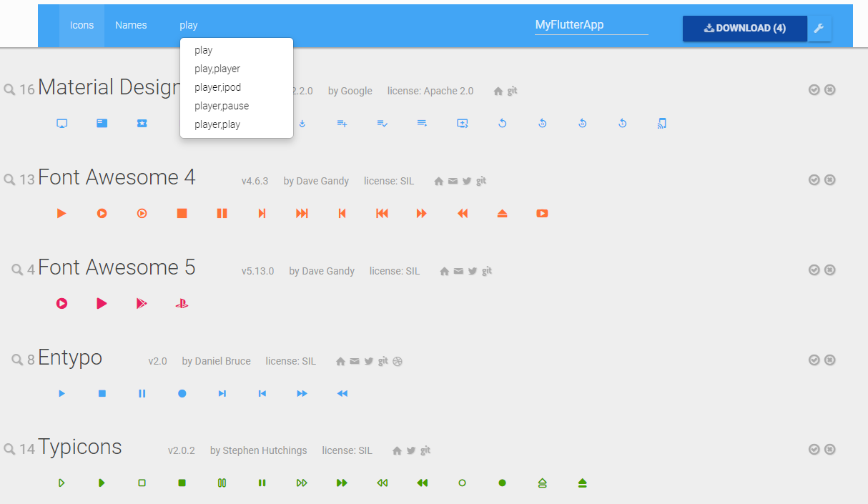Open the Entypo dribbble link
This screenshot has height=504, width=868.
point(398,361)
